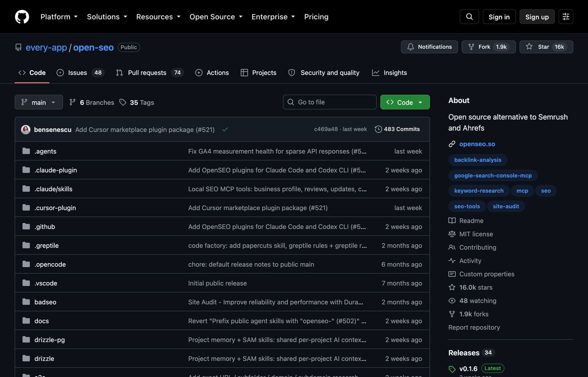The height and width of the screenshot is (377, 588).
Task: Click the people icon beside Contributing
Action: (452, 248)
